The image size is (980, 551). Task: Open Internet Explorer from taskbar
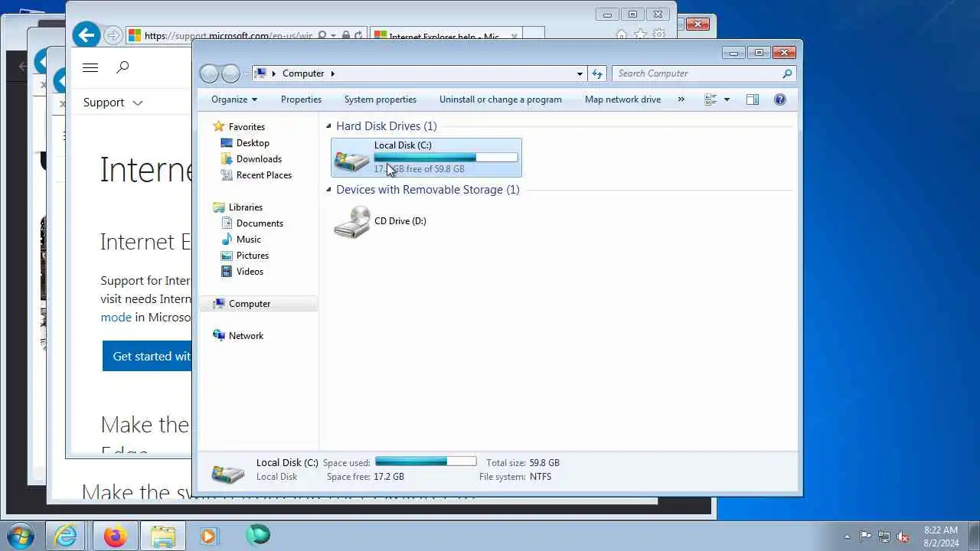(66, 536)
